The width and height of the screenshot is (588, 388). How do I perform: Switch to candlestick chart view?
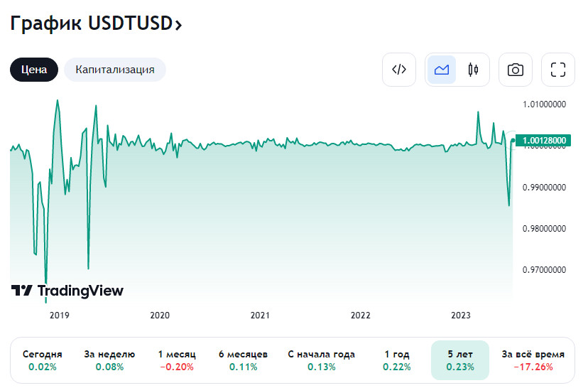[x=473, y=70]
